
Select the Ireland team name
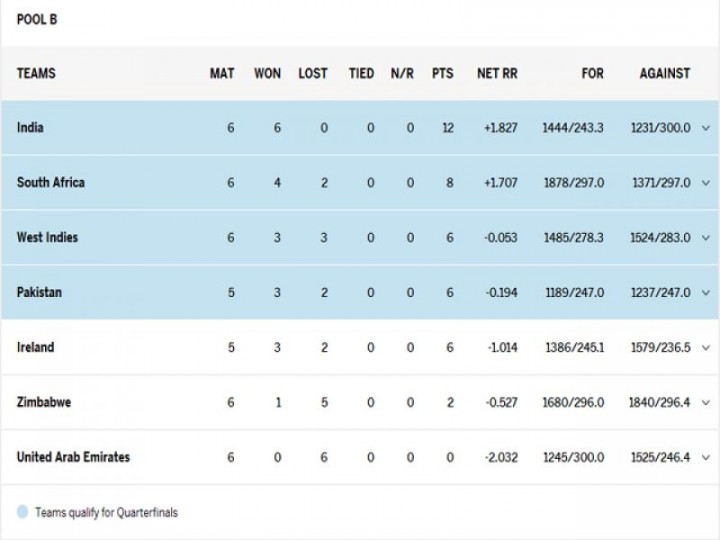35,347
